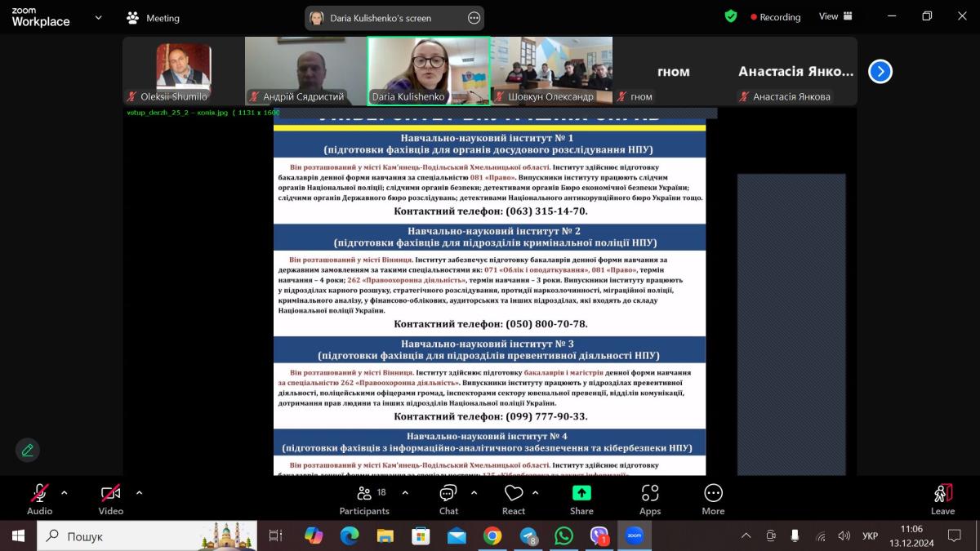
Task: Open the View layout menu
Action: pyautogui.click(x=835, y=16)
